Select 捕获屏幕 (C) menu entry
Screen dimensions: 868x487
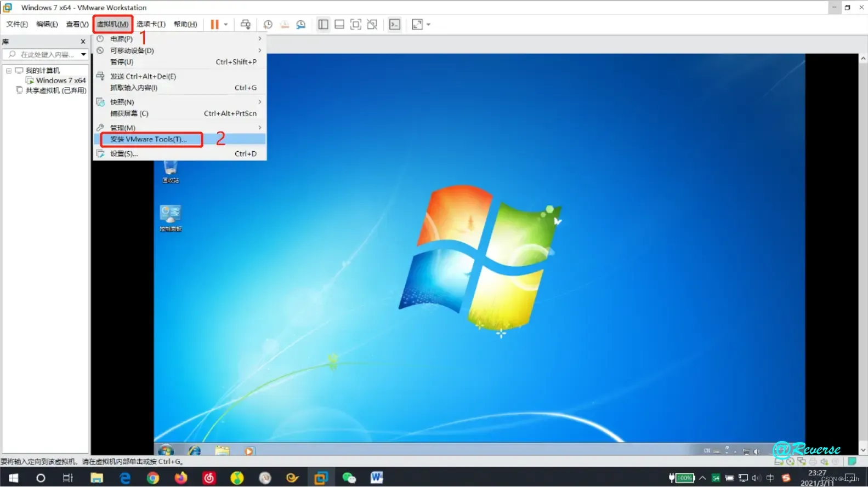(x=180, y=113)
